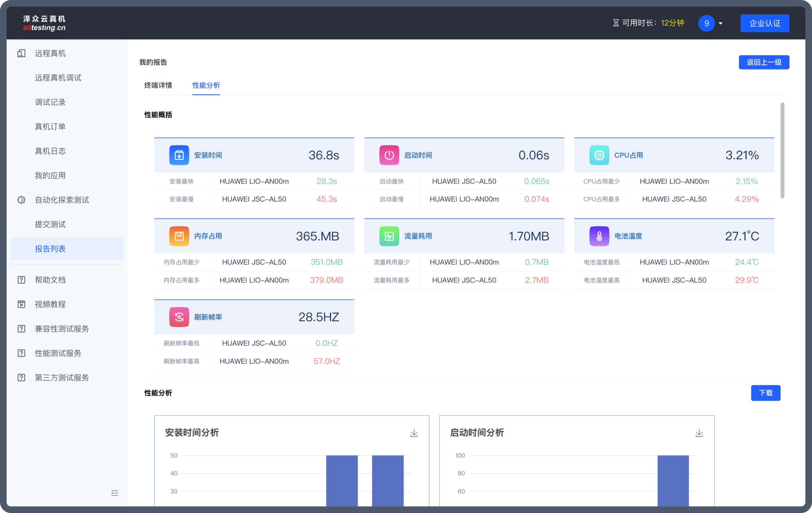Switch to the 终端详情 tab
Screen dimensions: 812x513
click(x=158, y=85)
